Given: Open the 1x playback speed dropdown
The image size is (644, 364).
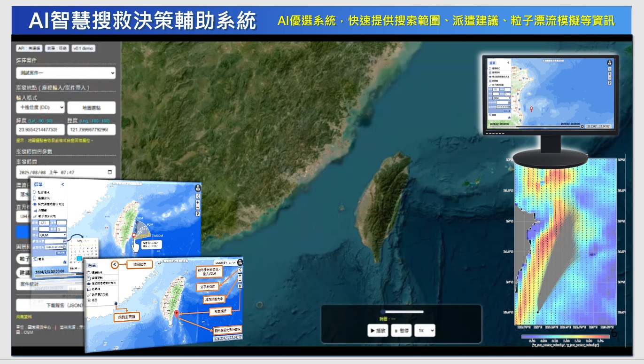Looking at the screenshot, I should click(x=425, y=331).
